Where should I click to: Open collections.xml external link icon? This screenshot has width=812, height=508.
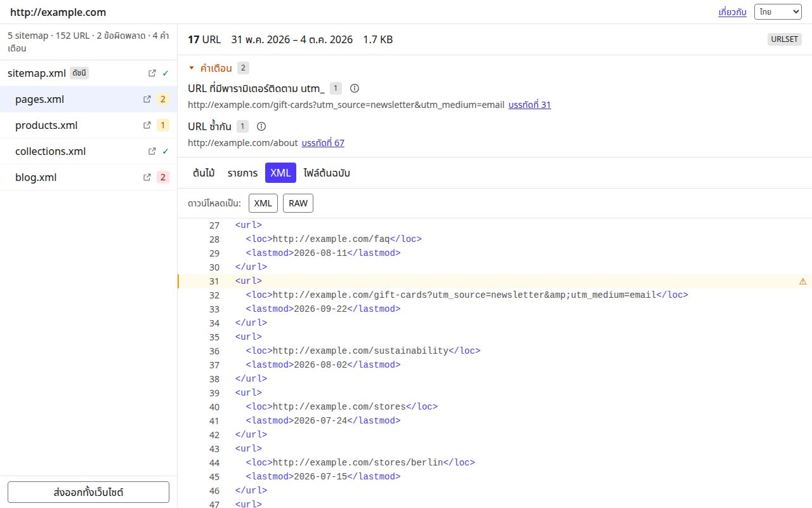tap(152, 151)
